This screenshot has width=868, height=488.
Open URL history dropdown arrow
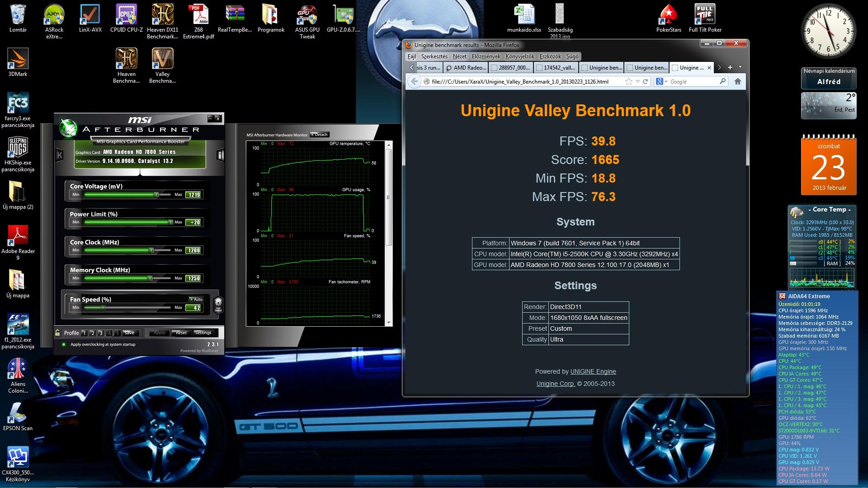tap(637, 82)
